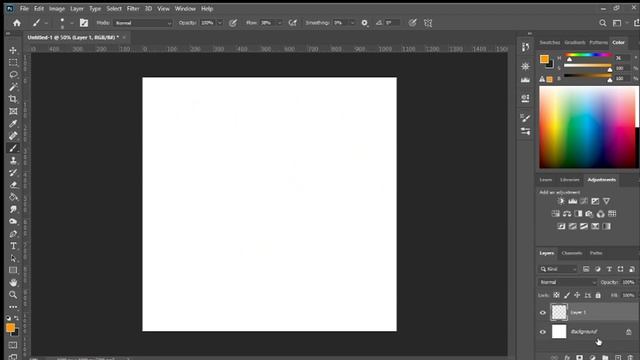Select the Lasso tool
640x360 pixels.
(13, 75)
